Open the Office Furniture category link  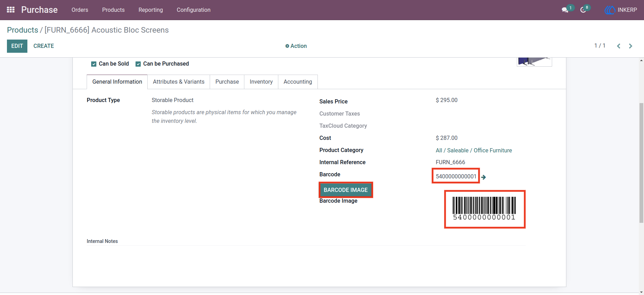tap(473, 150)
